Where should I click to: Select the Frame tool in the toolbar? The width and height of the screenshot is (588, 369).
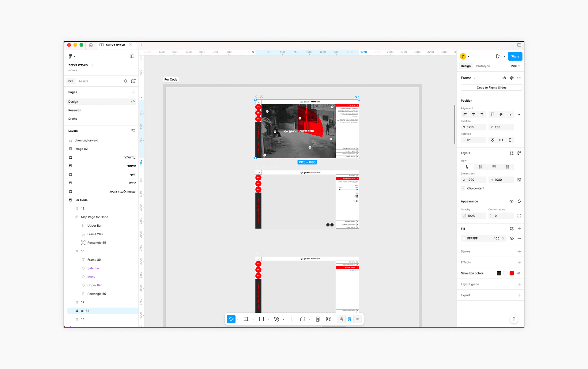pyautogui.click(x=246, y=319)
